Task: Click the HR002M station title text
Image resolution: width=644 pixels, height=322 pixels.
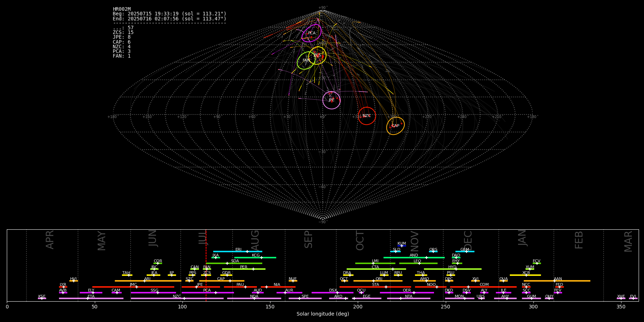Action: click(122, 9)
